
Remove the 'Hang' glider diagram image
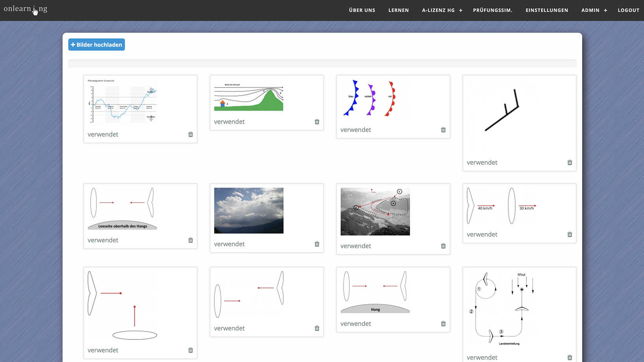pyautogui.click(x=443, y=324)
